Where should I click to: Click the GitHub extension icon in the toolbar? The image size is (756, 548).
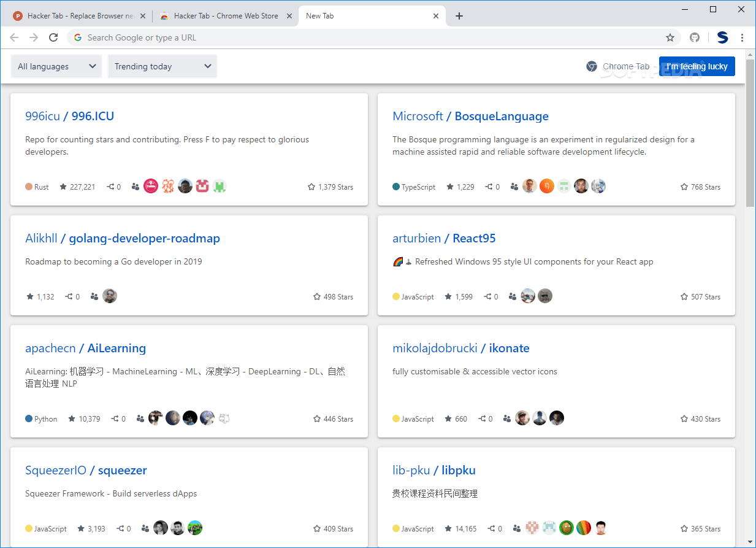[x=695, y=37]
